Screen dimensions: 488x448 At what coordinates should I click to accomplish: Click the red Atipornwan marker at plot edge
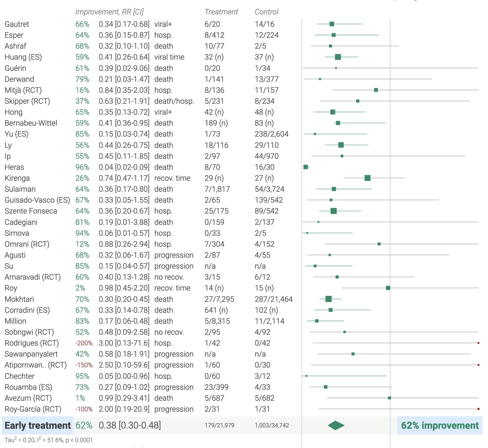tap(478, 365)
